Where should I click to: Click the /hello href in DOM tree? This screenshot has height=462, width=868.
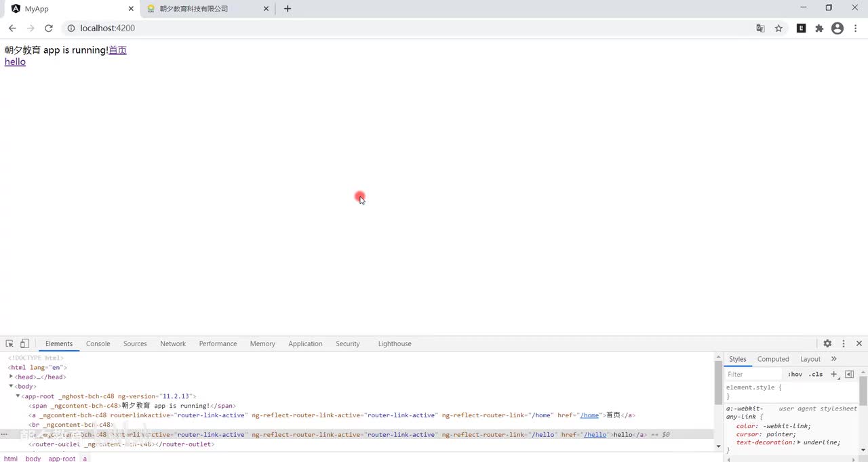[x=595, y=434]
